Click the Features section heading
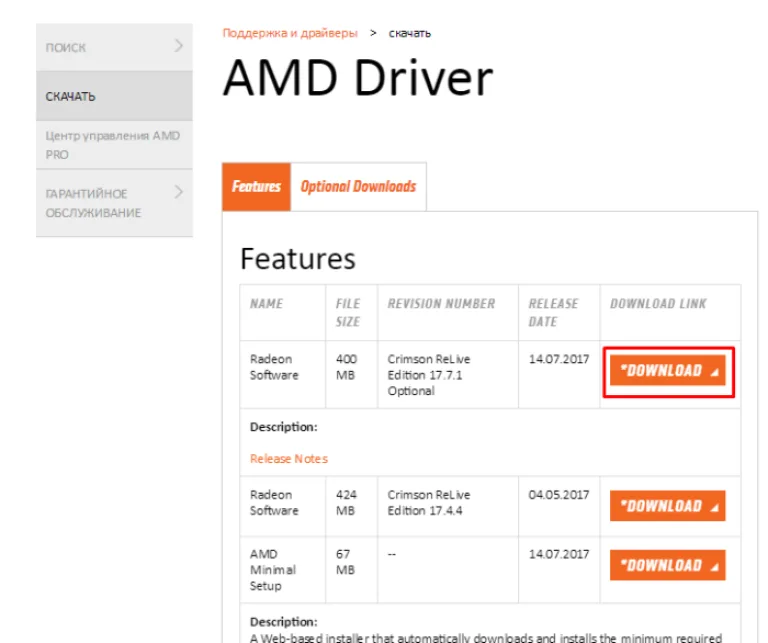 (x=298, y=259)
